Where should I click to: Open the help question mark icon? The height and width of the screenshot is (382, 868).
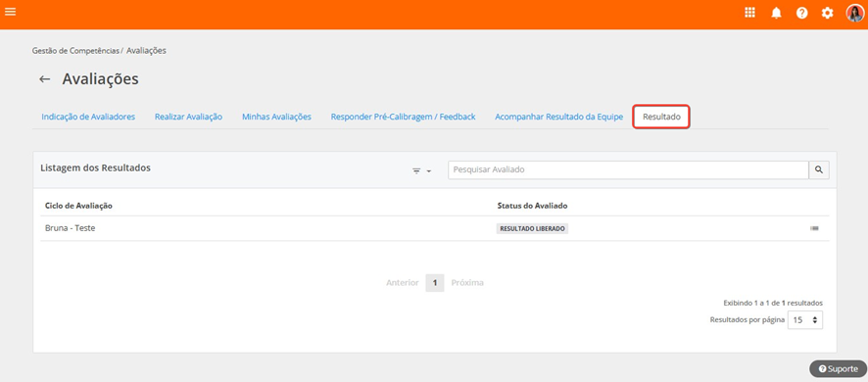[x=801, y=14]
